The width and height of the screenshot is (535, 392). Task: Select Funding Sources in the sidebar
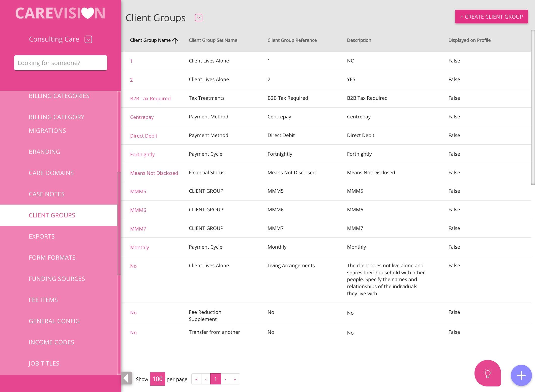(x=57, y=279)
